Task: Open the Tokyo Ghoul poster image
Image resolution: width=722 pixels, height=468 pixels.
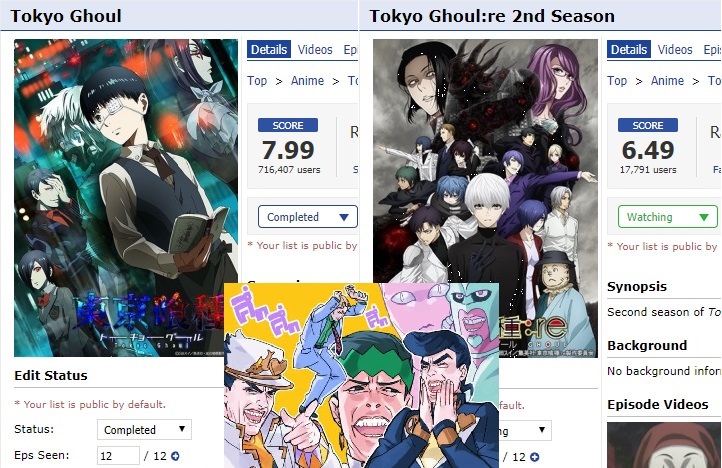Action: pos(126,198)
